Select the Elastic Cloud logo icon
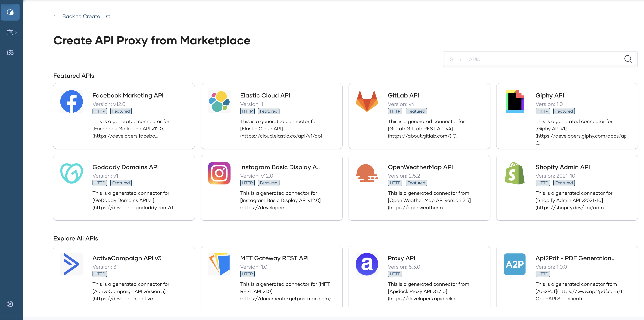Screen dimensions: 644x320 tap(219, 101)
